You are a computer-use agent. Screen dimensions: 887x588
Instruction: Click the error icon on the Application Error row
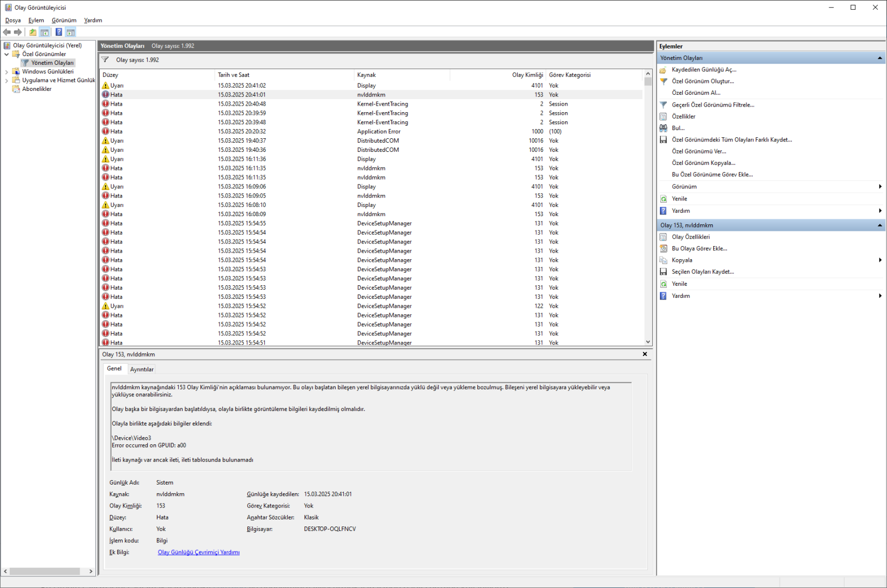(x=106, y=131)
